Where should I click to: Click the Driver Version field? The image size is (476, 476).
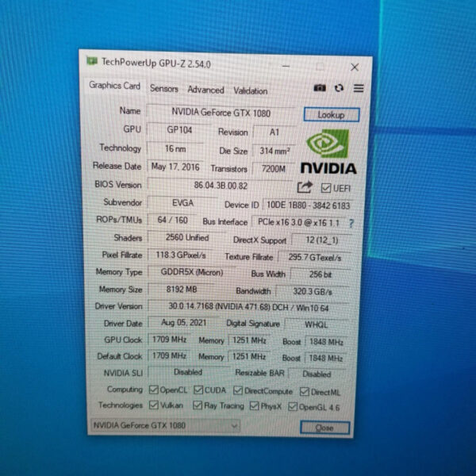click(248, 307)
